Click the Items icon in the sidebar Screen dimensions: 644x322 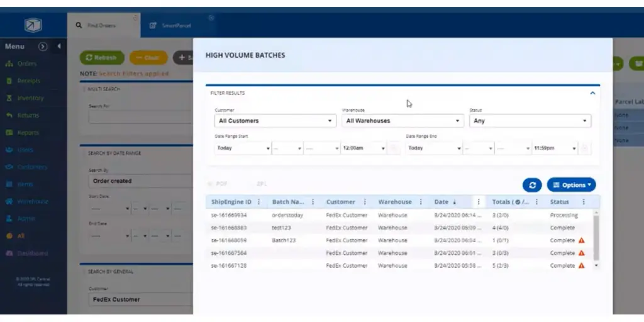(x=9, y=184)
